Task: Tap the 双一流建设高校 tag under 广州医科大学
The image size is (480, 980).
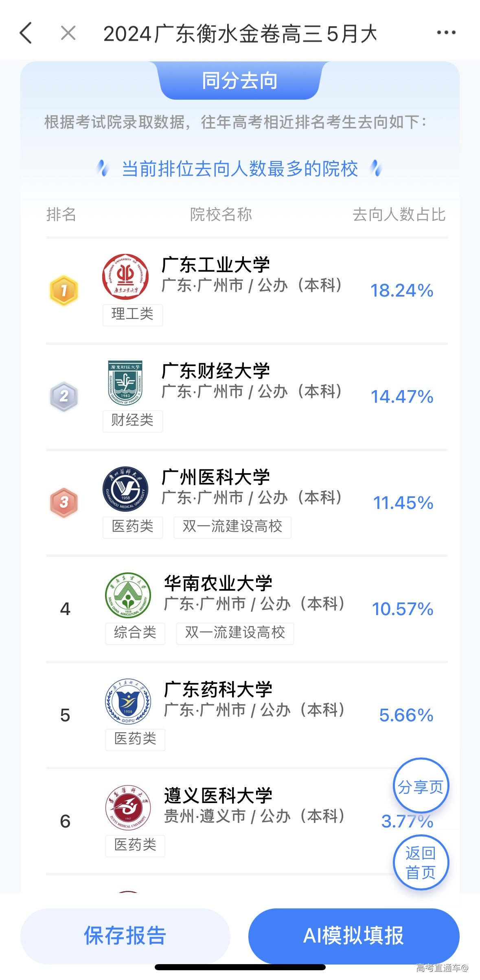Action: pos(232,527)
